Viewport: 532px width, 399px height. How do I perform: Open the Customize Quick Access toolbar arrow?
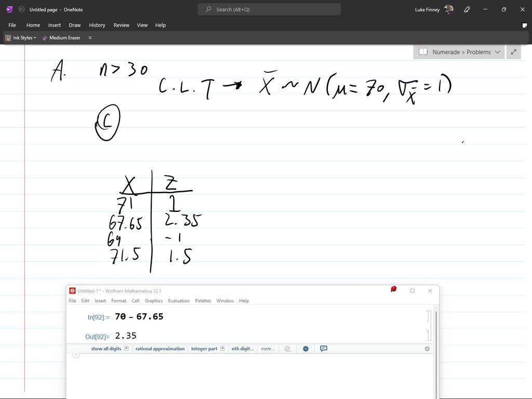90,37
